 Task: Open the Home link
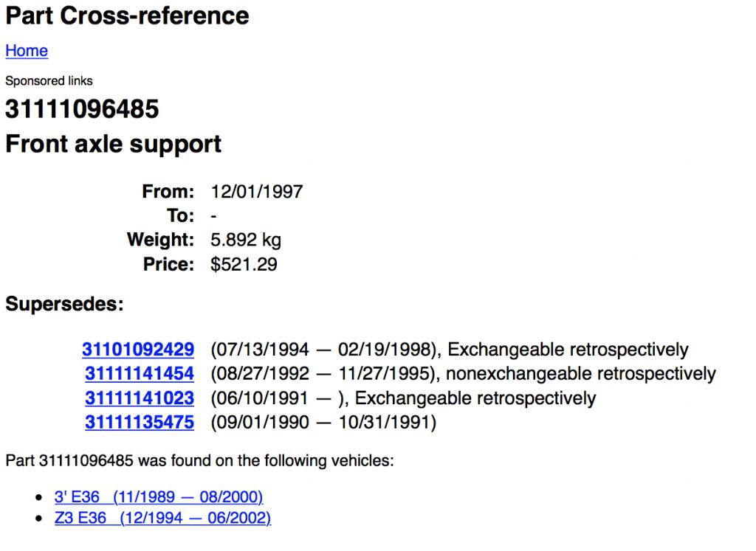[27, 51]
